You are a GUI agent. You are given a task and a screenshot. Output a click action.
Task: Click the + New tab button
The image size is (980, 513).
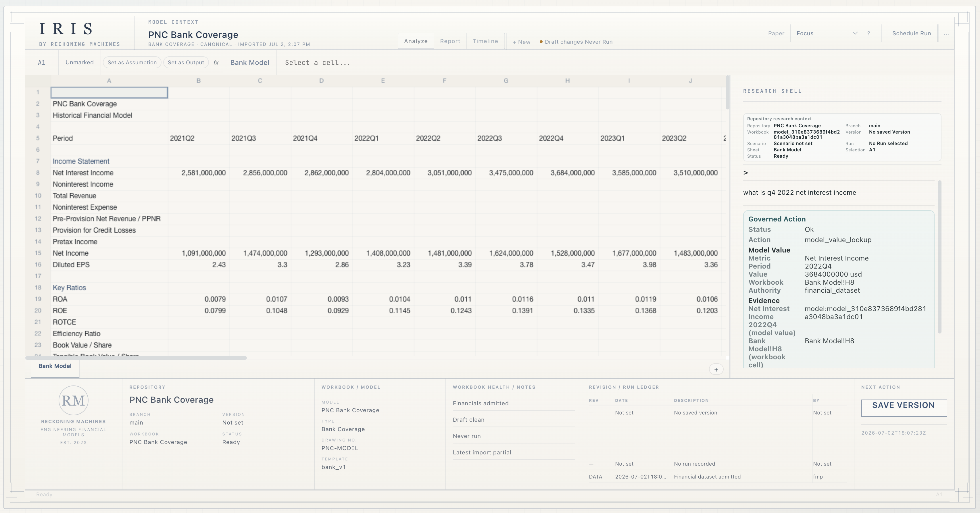click(x=521, y=42)
